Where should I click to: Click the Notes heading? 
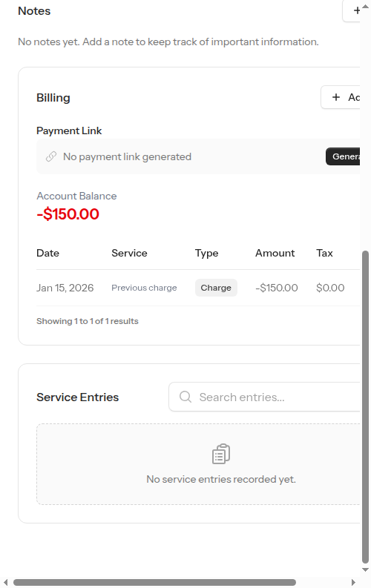coord(34,11)
